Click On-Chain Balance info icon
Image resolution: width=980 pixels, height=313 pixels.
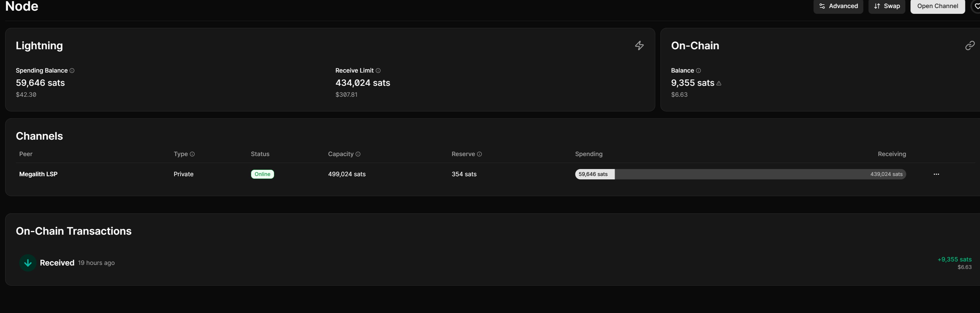point(698,71)
